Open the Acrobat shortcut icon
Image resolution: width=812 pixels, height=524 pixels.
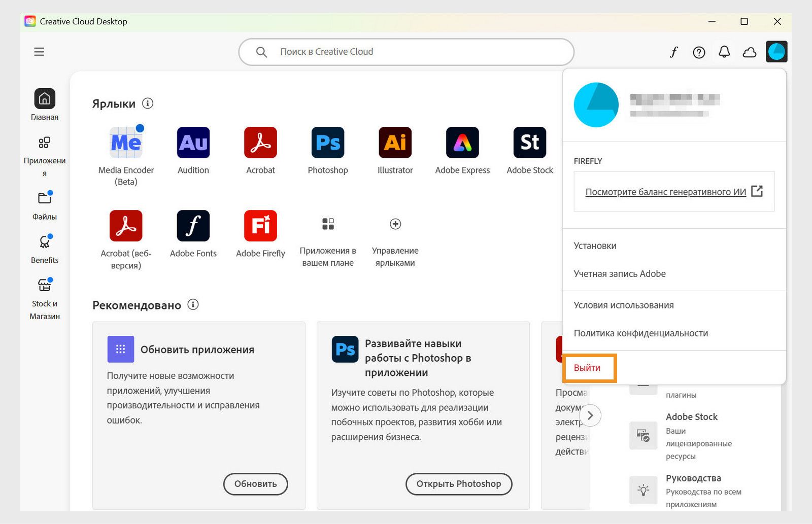[260, 143]
